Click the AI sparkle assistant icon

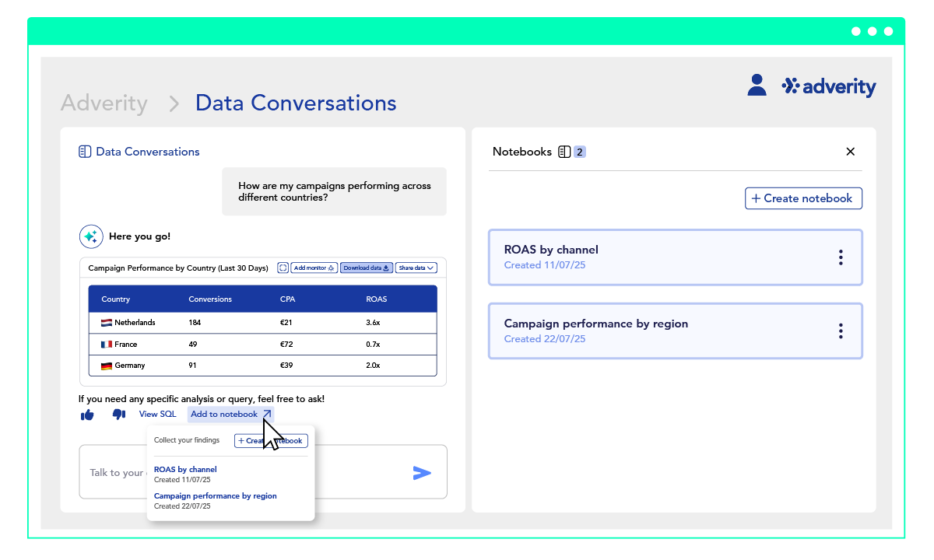[x=91, y=236]
